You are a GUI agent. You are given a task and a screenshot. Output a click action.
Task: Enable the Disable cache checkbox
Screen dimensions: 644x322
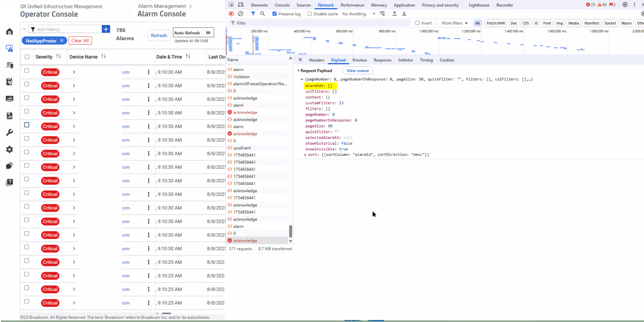(310, 14)
